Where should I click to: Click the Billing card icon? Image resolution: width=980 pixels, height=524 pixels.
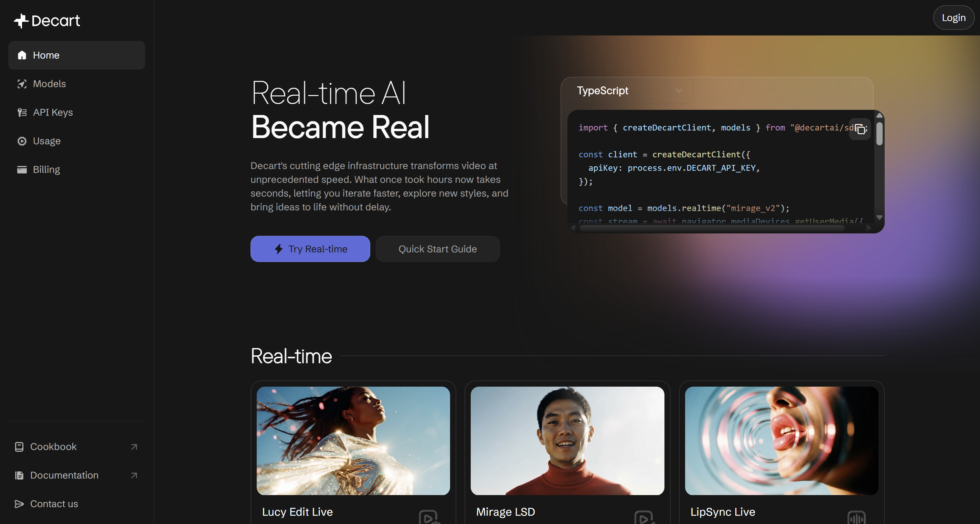[x=22, y=169]
